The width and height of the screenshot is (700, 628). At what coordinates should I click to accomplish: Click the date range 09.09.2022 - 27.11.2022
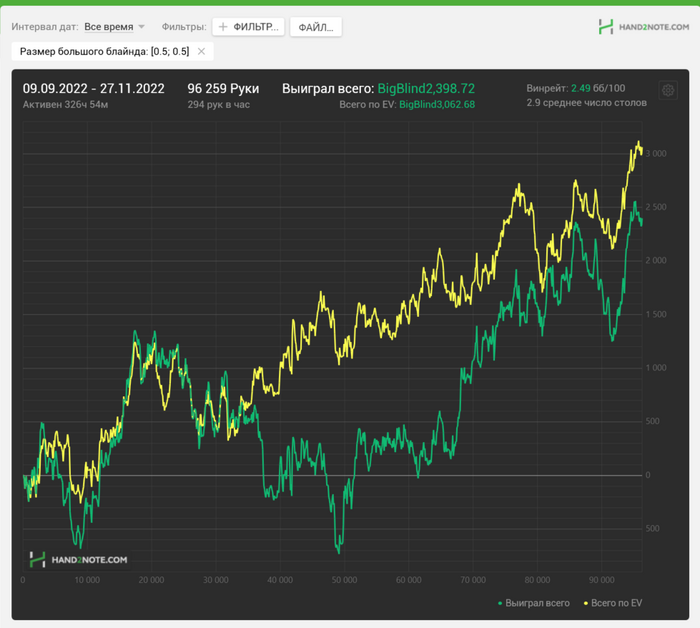[x=94, y=88]
